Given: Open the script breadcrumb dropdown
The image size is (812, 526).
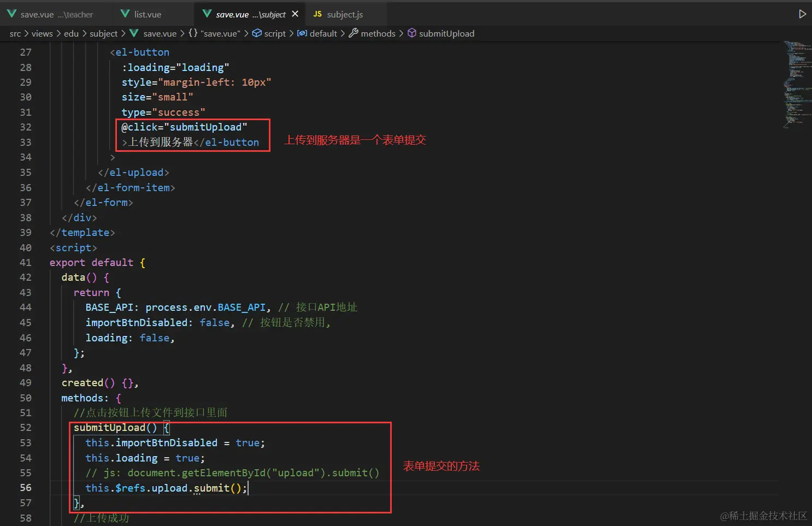Looking at the screenshot, I should pos(275,34).
